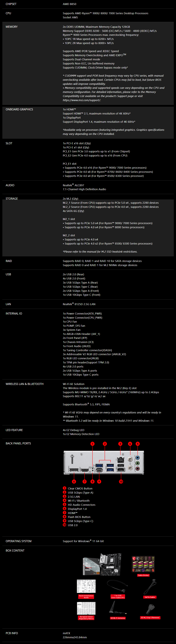Click red marker 5 above audio jacks
Viewport: 176px width, 644px height.
pos(138,444)
